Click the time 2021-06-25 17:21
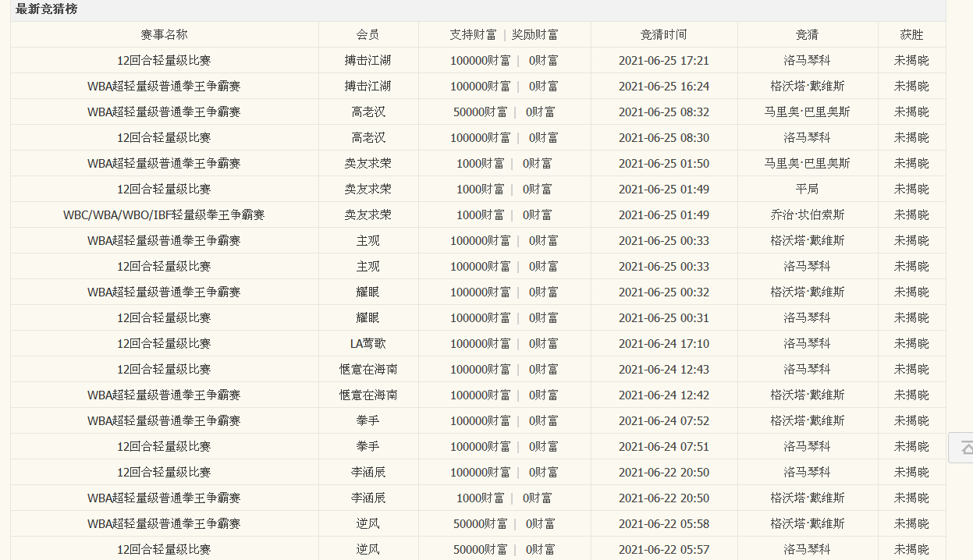Screen dimensions: 973x560 tap(664, 60)
